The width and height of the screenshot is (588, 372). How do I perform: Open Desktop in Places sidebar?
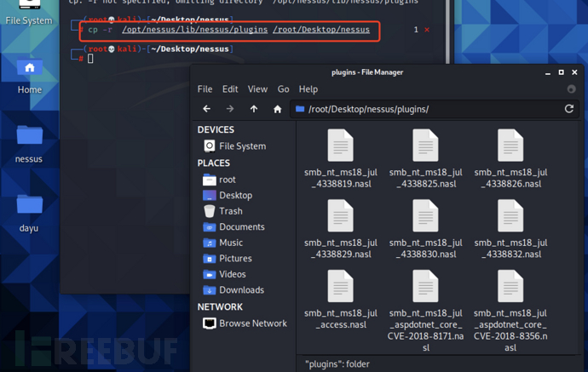click(x=228, y=195)
